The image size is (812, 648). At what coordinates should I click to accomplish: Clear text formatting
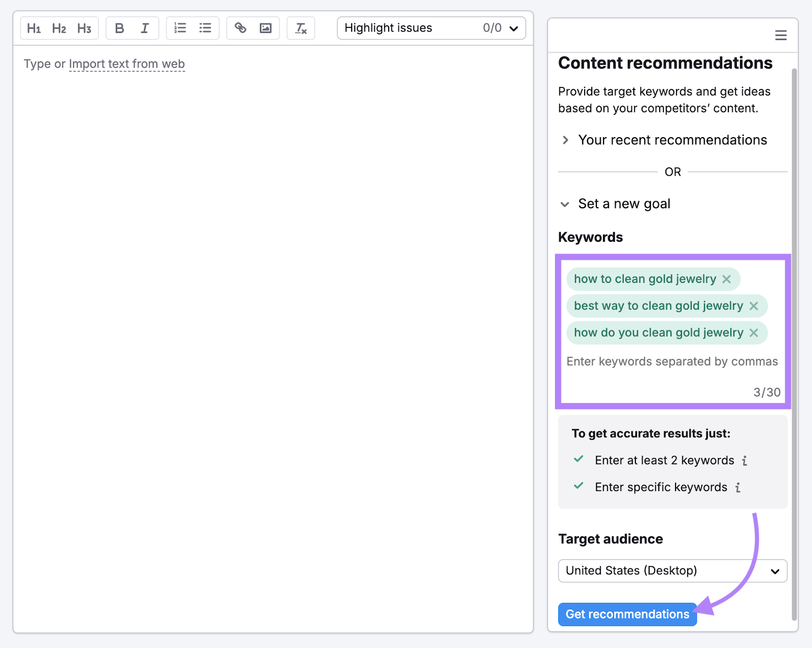[300, 28]
